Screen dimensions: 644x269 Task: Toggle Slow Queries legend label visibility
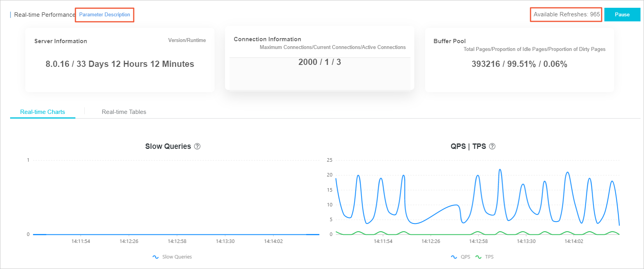tap(177, 257)
